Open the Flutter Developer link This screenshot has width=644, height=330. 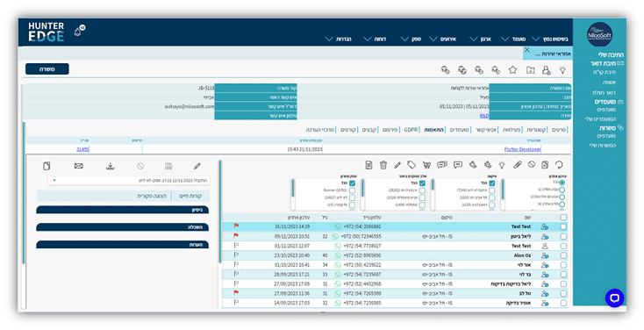(x=522, y=149)
